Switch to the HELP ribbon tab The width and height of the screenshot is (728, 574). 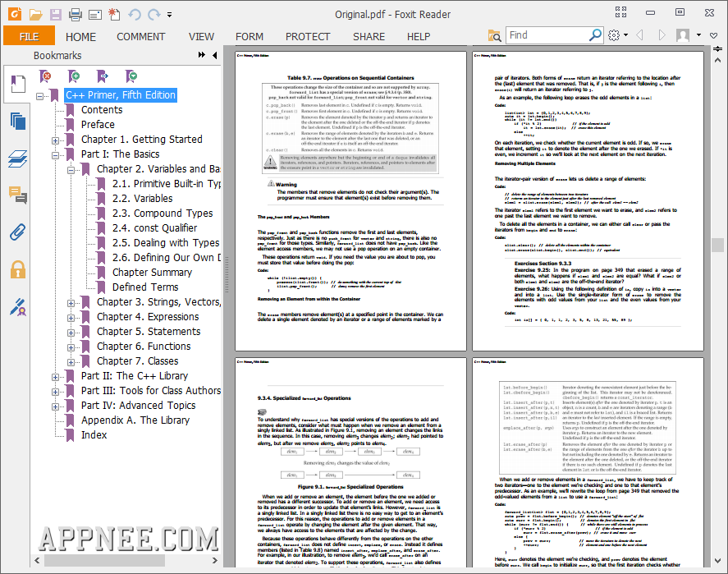(419, 37)
